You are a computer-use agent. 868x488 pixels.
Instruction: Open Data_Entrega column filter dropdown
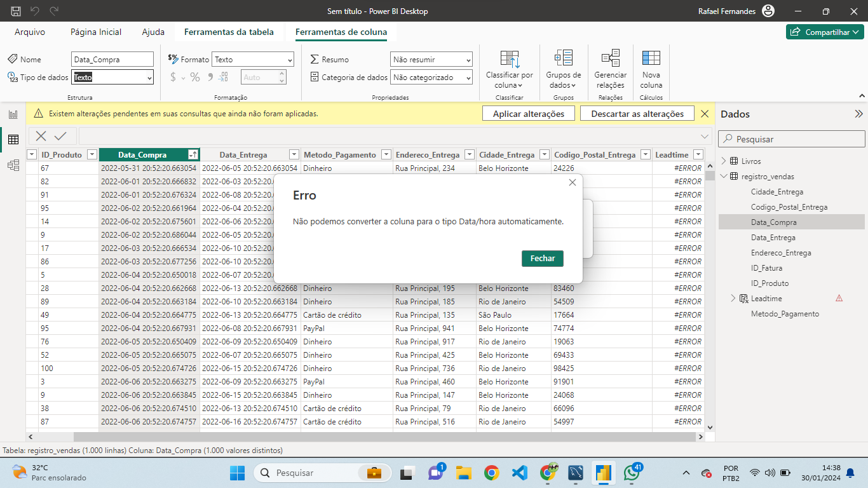click(294, 154)
